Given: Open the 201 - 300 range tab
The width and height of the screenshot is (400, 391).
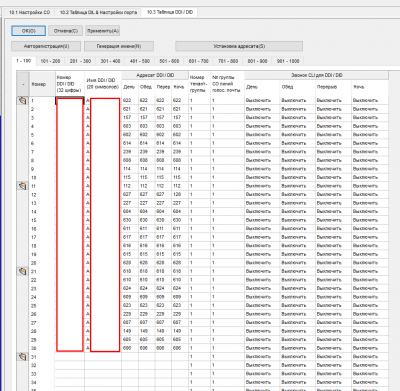Looking at the screenshot, I should (x=80, y=61).
